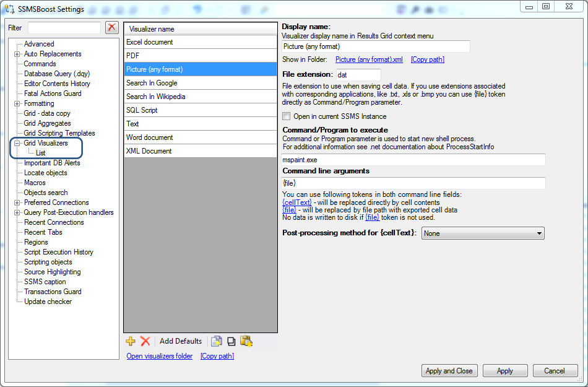This screenshot has width=588, height=387.
Task: Click the {file} token link under {cellText}
Action: 289,210
